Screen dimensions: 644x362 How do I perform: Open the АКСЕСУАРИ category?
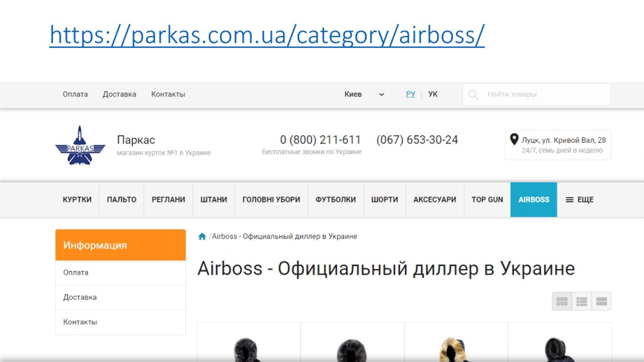pyautogui.click(x=435, y=200)
